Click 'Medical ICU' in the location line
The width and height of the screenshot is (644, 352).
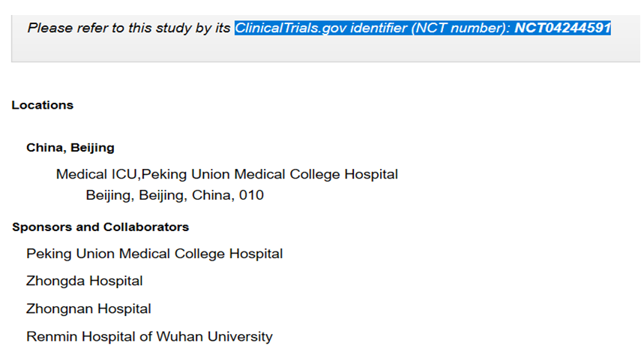pyautogui.click(x=96, y=174)
